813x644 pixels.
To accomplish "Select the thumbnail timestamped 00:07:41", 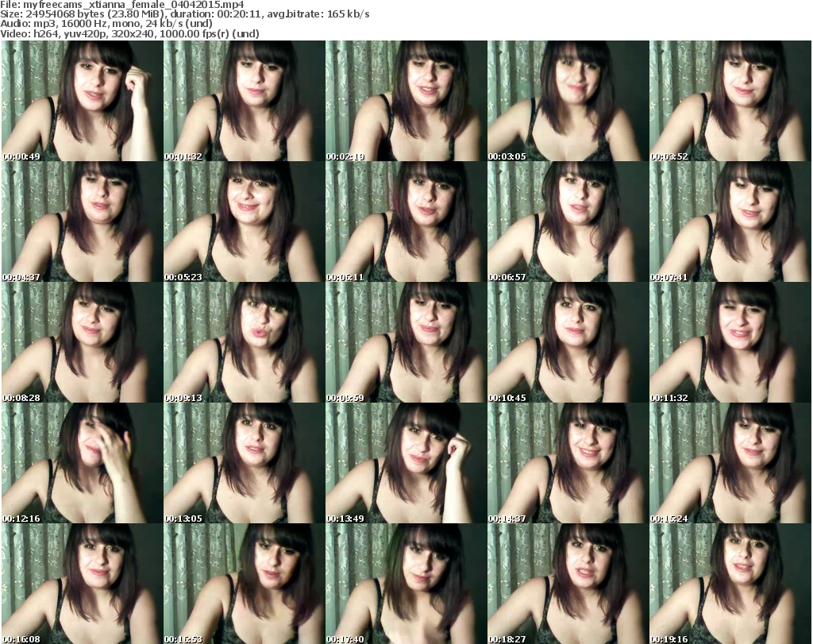I will click(x=729, y=222).
